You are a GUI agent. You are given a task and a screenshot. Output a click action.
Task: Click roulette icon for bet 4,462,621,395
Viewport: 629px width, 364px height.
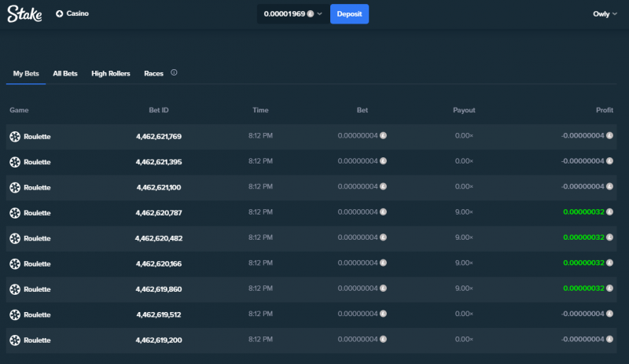pos(15,162)
